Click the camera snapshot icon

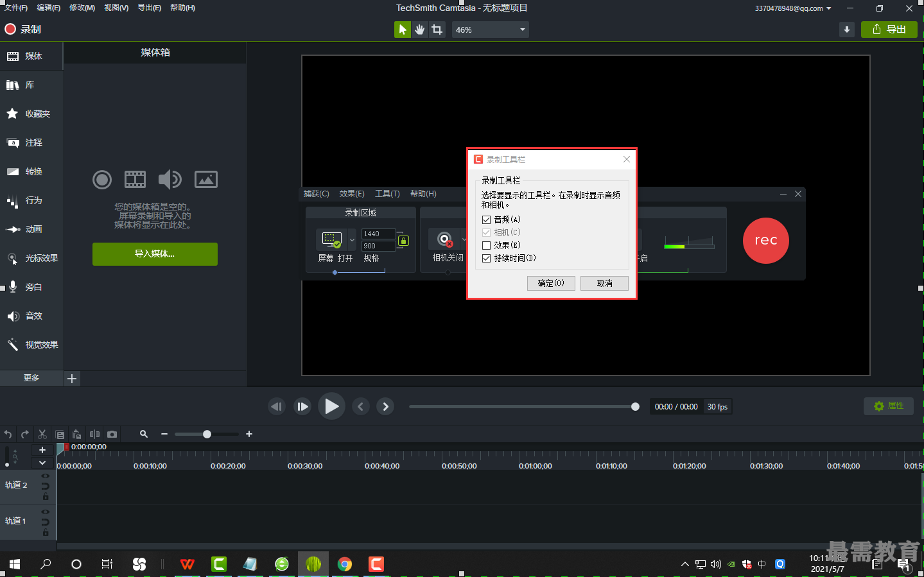coord(112,435)
